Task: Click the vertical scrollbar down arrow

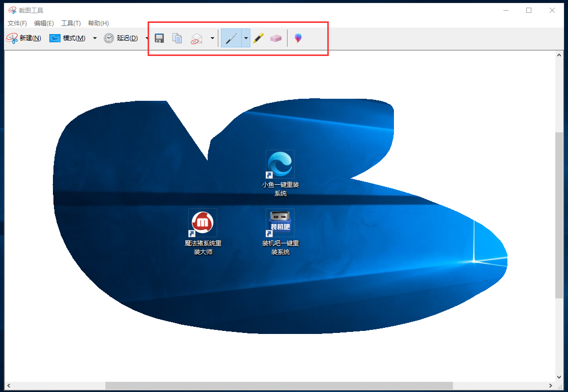Action: click(x=559, y=377)
